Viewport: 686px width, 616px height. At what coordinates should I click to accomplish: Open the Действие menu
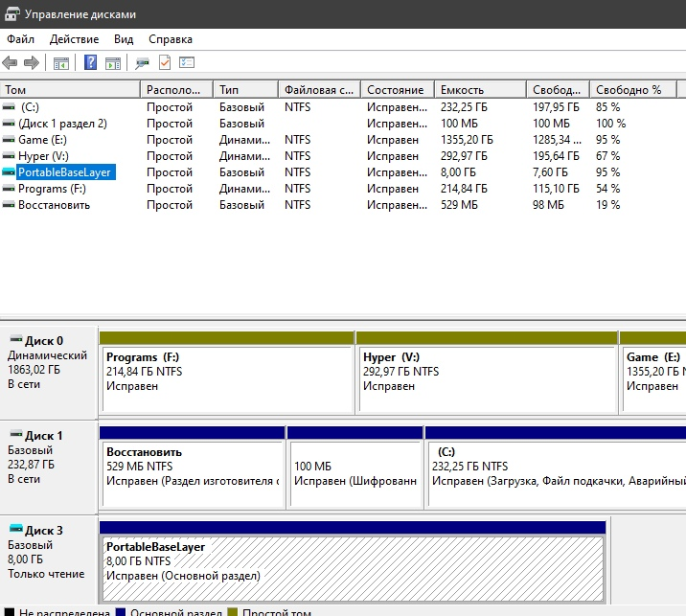pyautogui.click(x=74, y=39)
